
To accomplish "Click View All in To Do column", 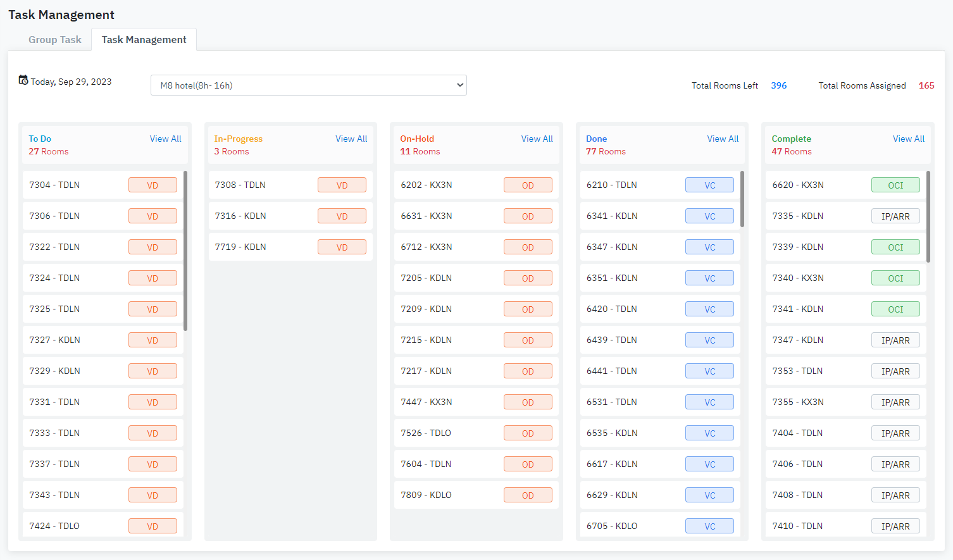I will [165, 139].
